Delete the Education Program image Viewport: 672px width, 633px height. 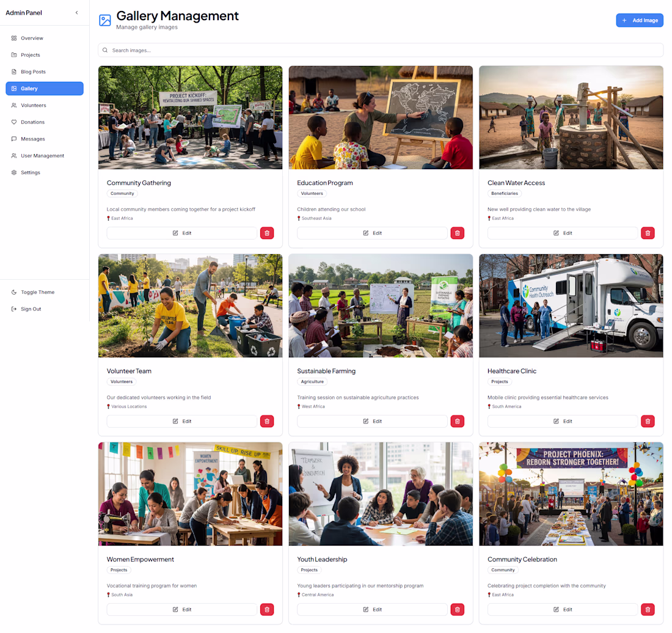pyautogui.click(x=458, y=233)
